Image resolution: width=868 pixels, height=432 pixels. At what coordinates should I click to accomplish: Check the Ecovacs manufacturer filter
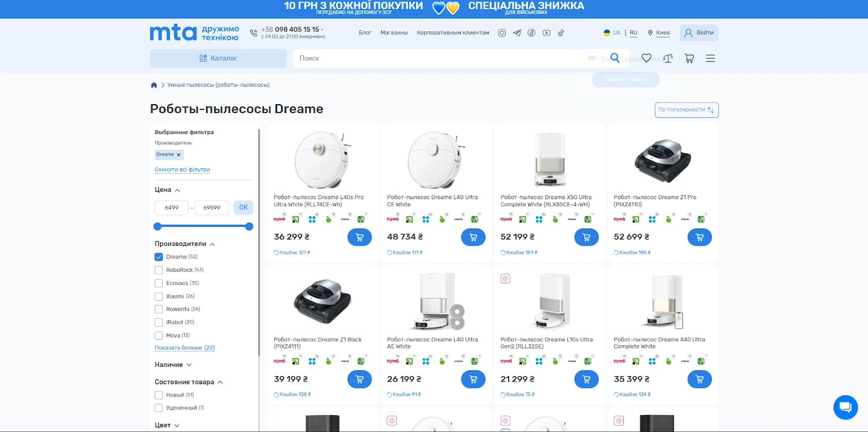click(158, 283)
